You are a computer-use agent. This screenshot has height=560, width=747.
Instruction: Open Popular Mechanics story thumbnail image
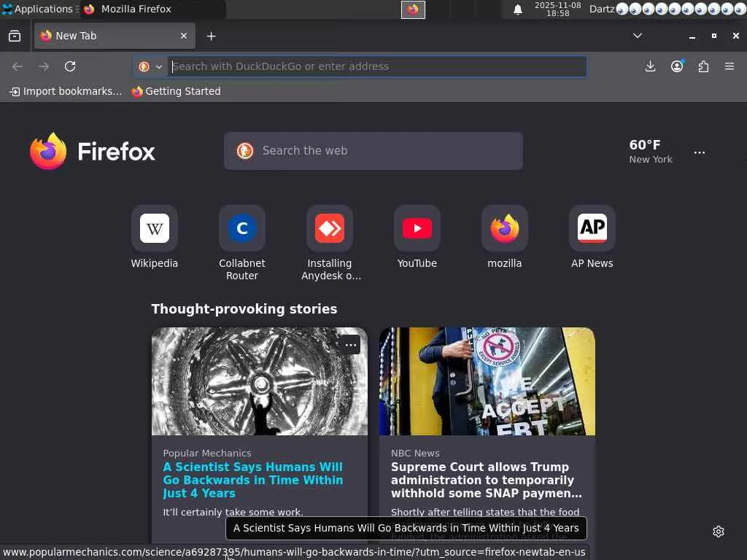(x=260, y=381)
